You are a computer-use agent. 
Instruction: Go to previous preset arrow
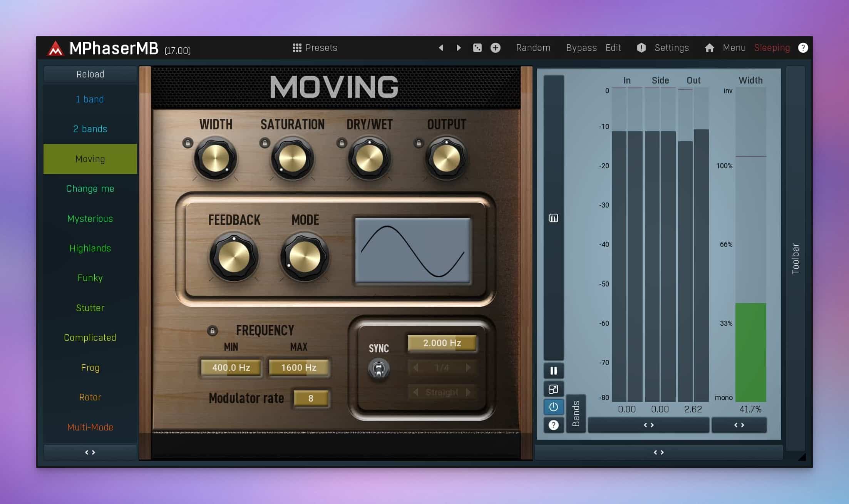click(441, 48)
